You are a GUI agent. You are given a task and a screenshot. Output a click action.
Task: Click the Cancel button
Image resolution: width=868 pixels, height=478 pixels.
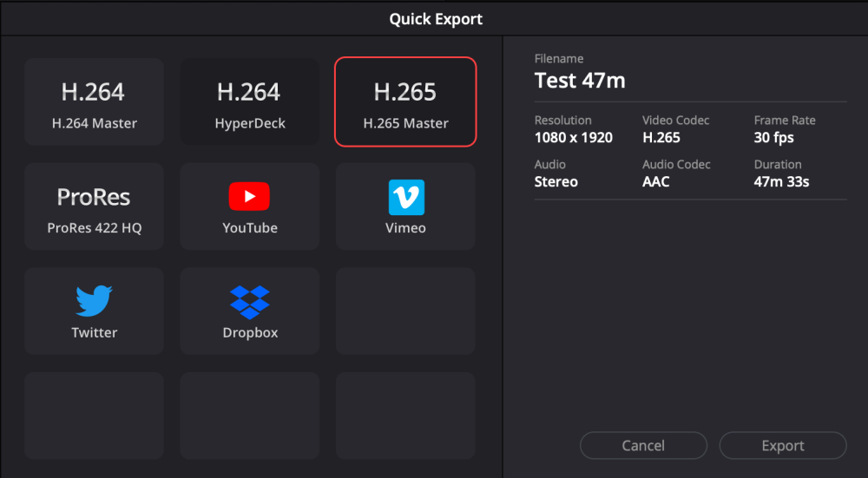[x=643, y=445]
